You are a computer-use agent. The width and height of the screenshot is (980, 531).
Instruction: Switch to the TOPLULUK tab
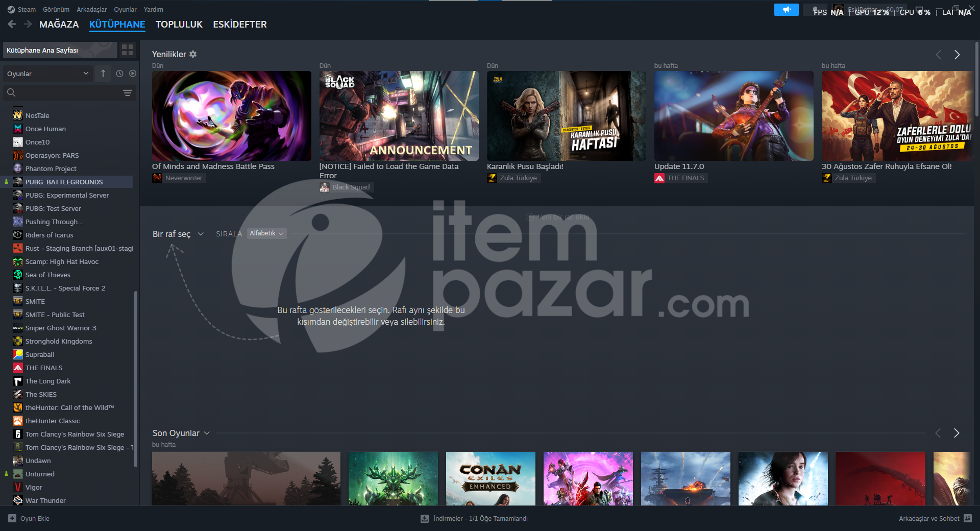(179, 25)
